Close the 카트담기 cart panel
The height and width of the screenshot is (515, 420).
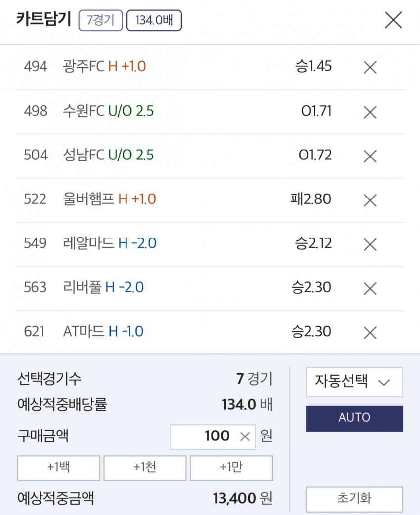(393, 20)
